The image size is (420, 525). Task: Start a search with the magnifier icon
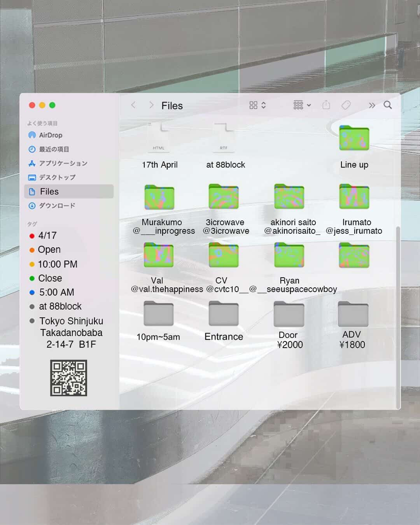click(x=388, y=105)
